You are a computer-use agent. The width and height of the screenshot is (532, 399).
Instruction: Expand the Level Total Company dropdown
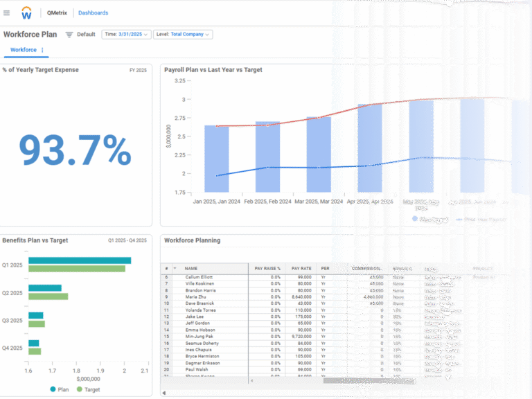click(183, 34)
